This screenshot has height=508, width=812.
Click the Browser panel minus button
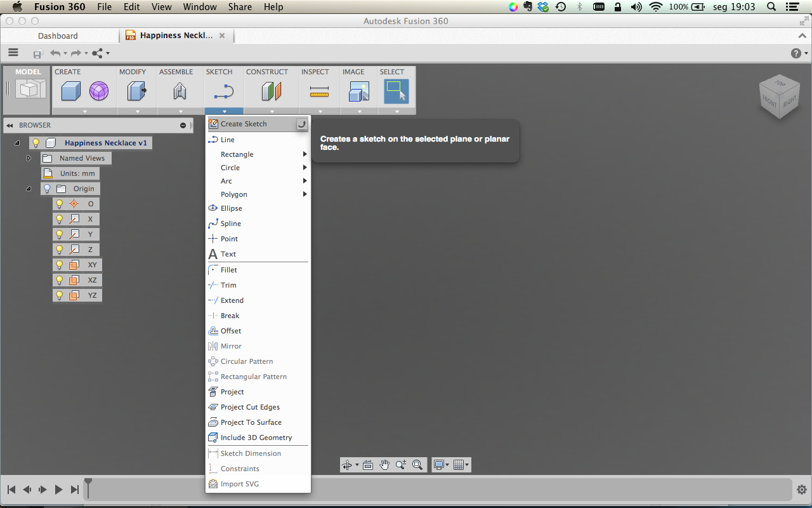[x=183, y=125]
